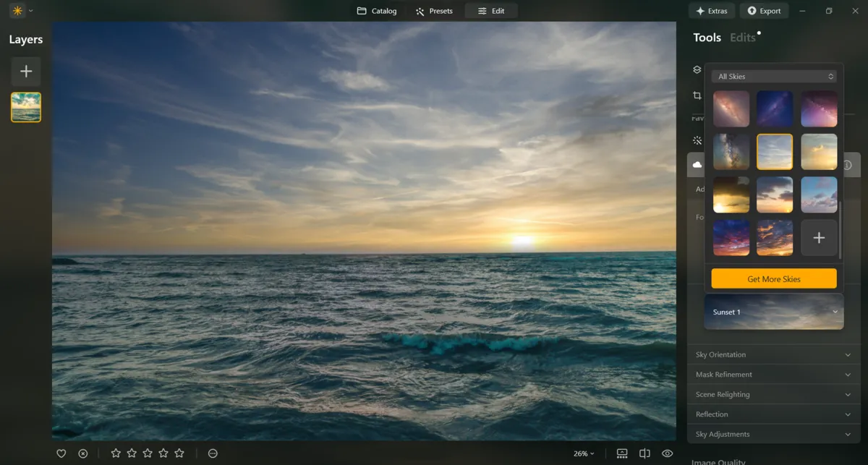Click the sky tool cloud icon
This screenshot has width=868, height=465.
click(x=697, y=165)
